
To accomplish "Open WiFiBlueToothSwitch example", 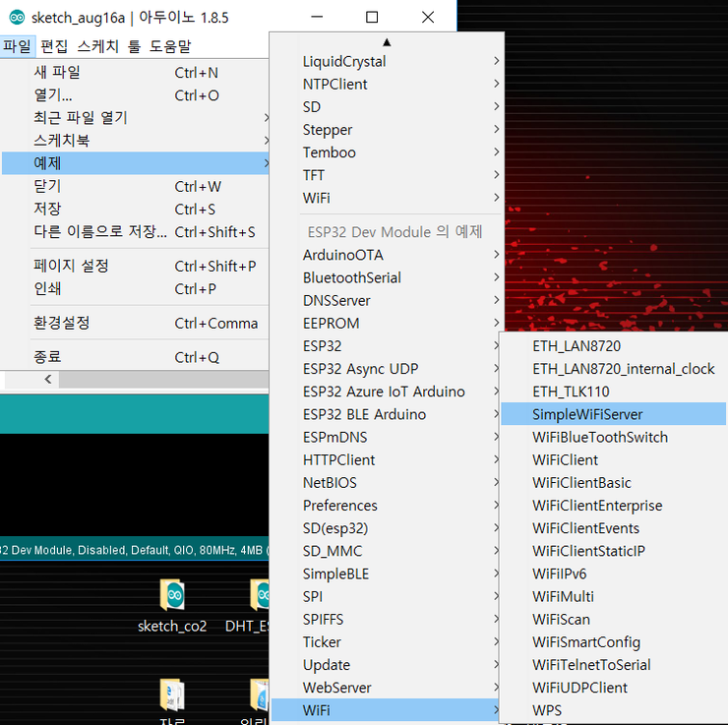I will (614, 437).
